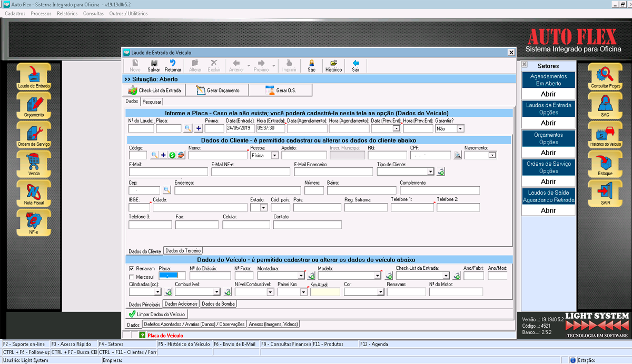The width and height of the screenshot is (632, 364).
Task: Click the plus icon beside Prisma field
Action: pos(199,128)
